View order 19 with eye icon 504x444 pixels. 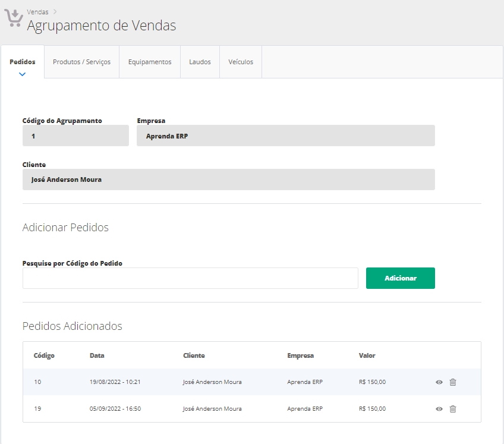coord(439,409)
